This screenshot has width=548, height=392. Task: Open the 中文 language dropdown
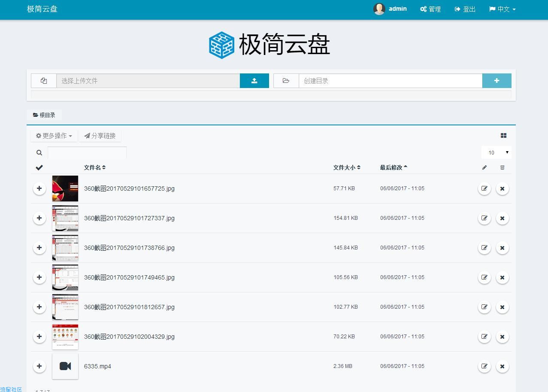pos(502,9)
